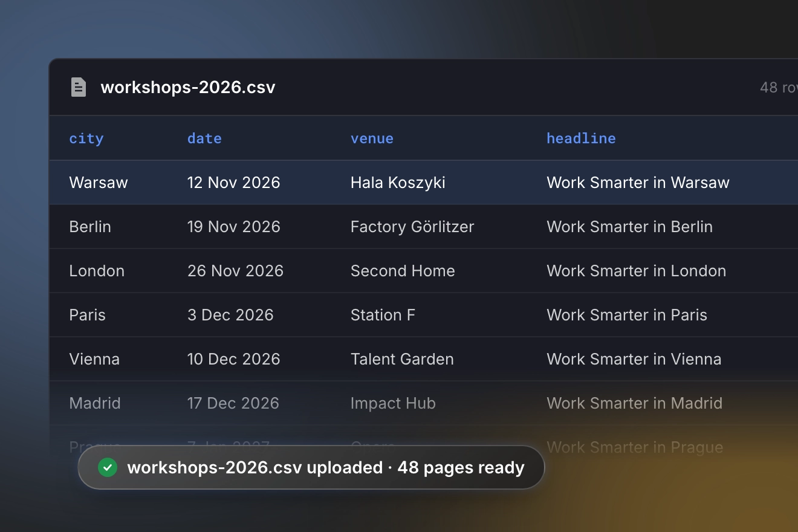Select the Hala Koszyki venue cell

pyautogui.click(x=398, y=183)
